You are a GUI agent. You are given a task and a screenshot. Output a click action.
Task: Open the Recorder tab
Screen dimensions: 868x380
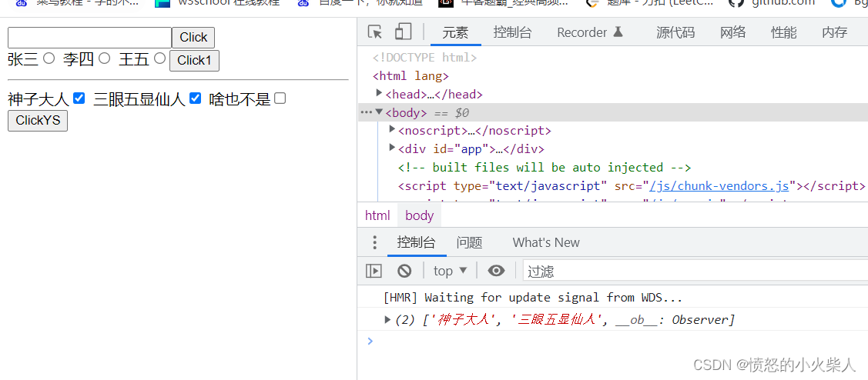coord(590,32)
